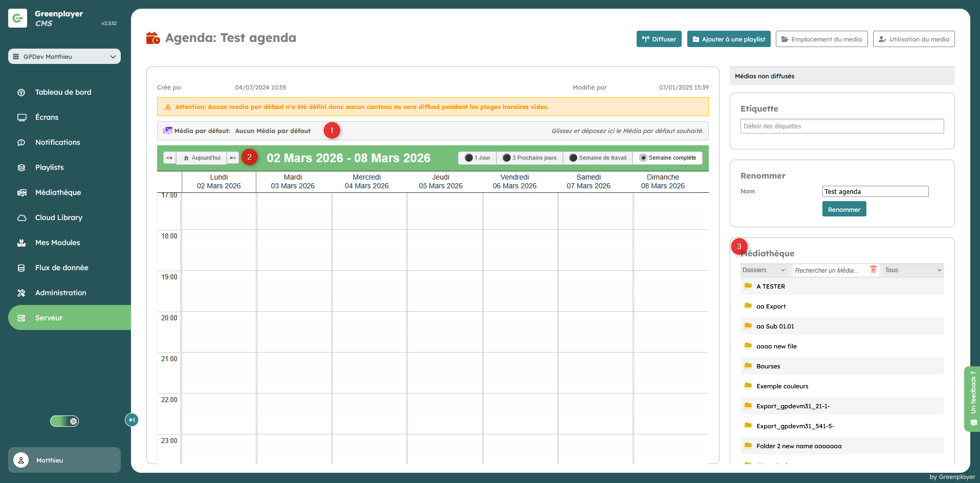
Task: Click the Greenplayer CMS logo
Action: click(x=18, y=18)
